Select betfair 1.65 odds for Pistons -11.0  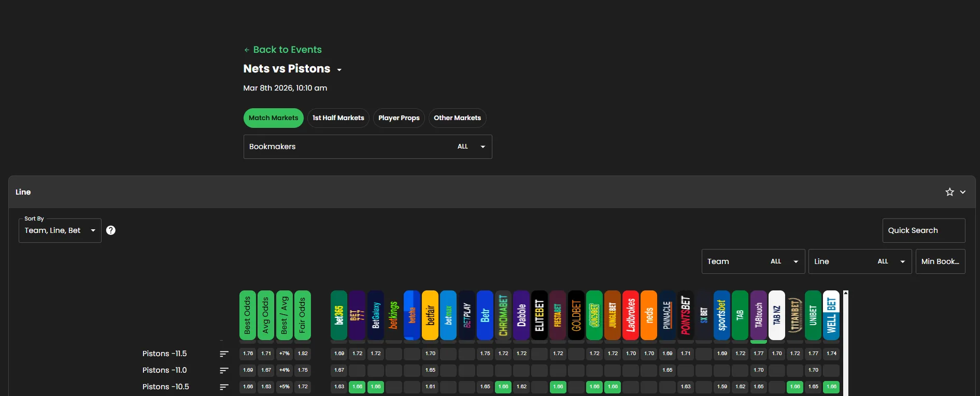(430, 370)
